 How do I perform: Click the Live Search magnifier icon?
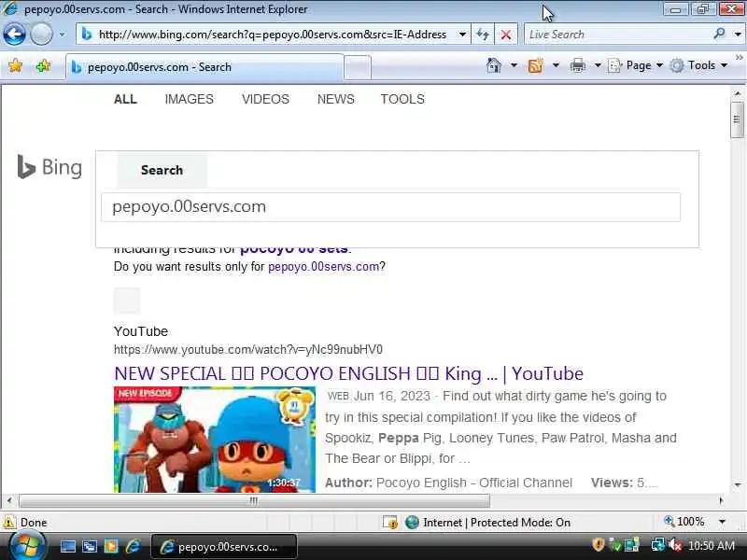[719, 34]
